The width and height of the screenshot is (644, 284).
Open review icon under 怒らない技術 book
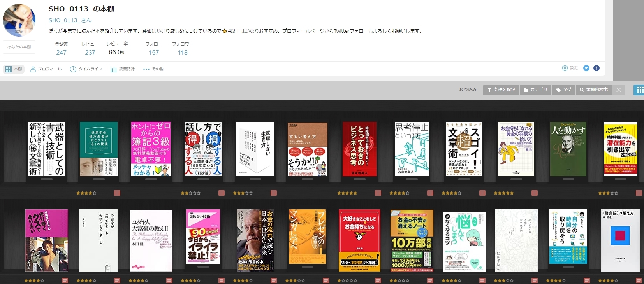click(x=222, y=280)
